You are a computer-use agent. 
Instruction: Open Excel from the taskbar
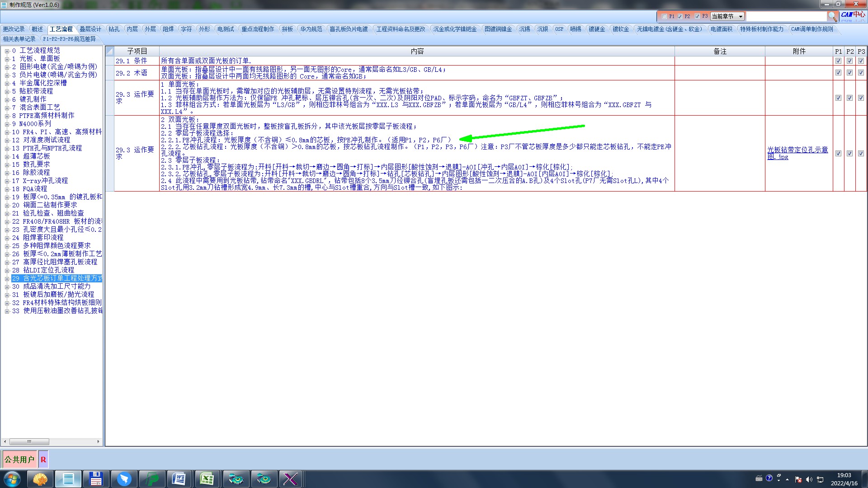[x=207, y=479]
